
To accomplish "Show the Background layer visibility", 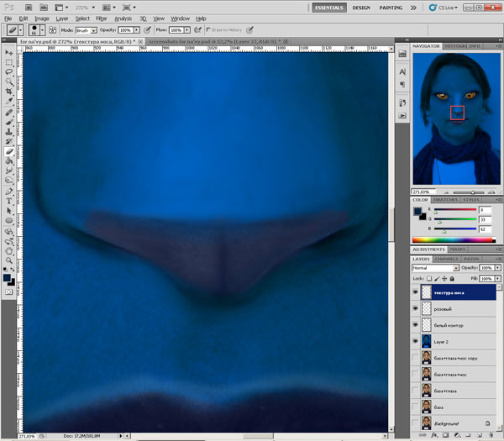I will (417, 424).
